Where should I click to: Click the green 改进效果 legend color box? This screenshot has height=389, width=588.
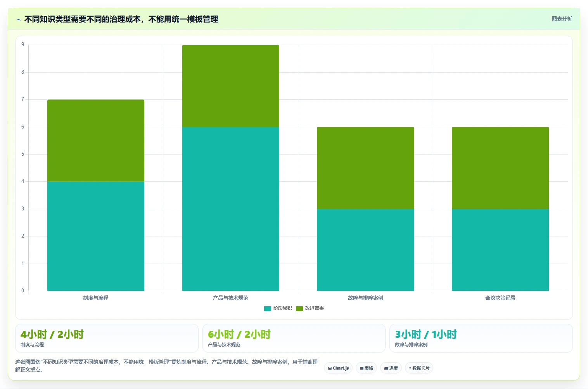pos(299,308)
